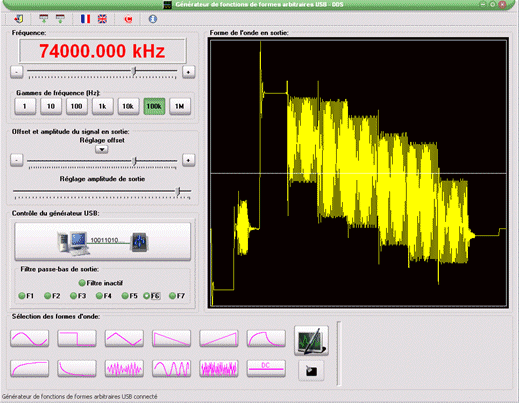Pick the rising sawtooth ramp waveform
520x404 pixels.
pos(219,338)
